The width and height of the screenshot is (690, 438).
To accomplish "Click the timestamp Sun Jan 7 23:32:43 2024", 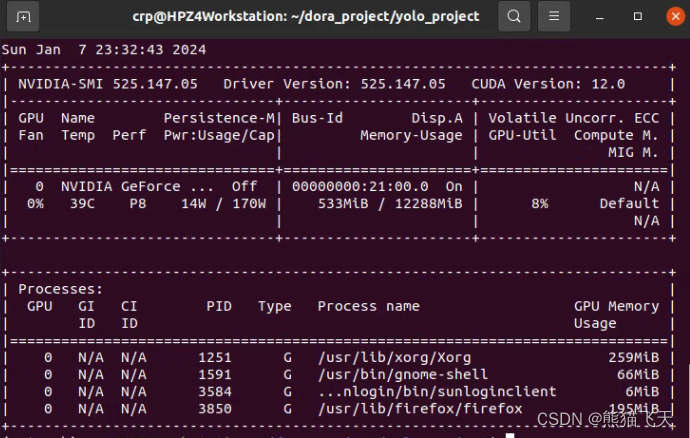I will (x=104, y=50).
